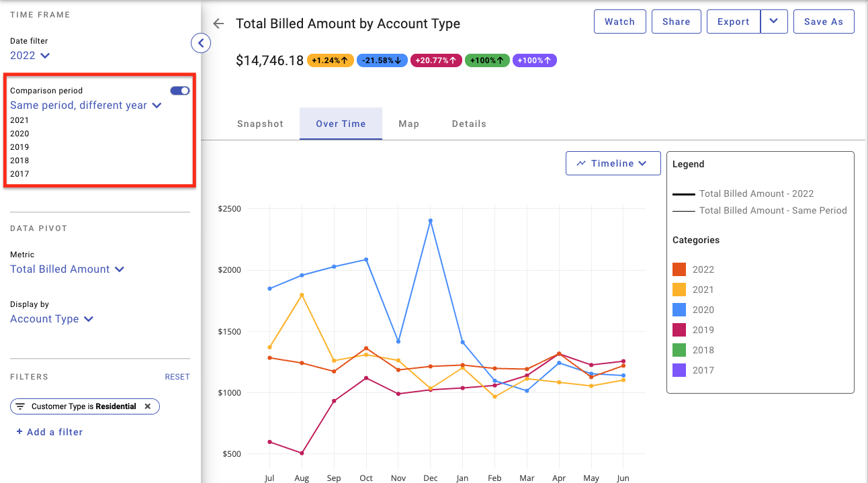The height and width of the screenshot is (483, 868).
Task: Switch to the Snapshot tab
Action: click(x=260, y=124)
